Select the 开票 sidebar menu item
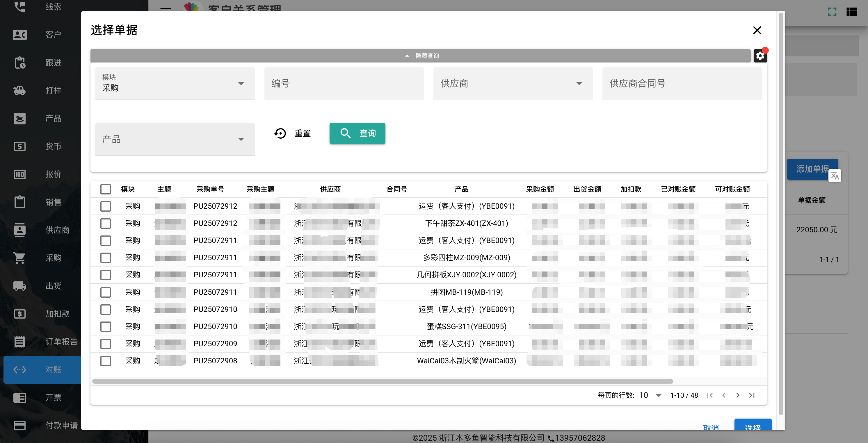Viewport: 868px width, 443px height. tap(42, 398)
